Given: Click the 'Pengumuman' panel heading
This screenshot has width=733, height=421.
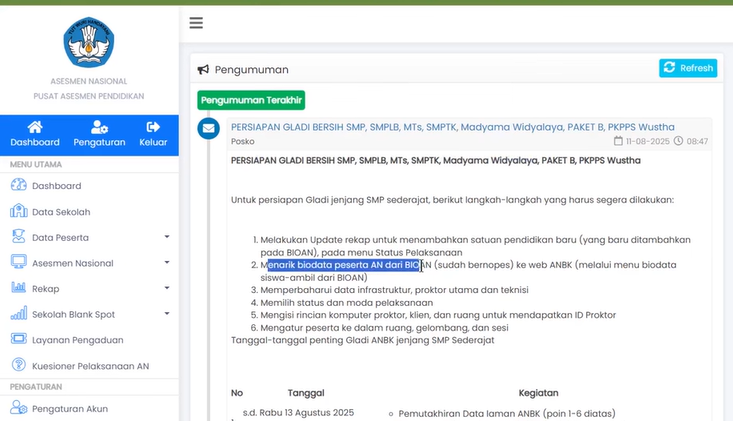Looking at the screenshot, I should tap(252, 70).
